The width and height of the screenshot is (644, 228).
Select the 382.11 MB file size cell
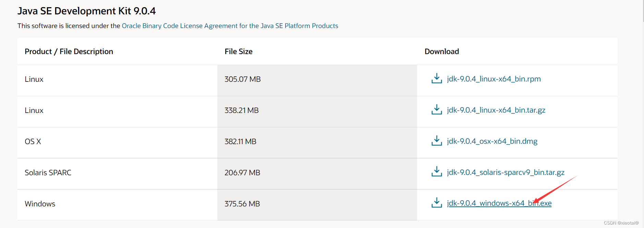pyautogui.click(x=317, y=143)
